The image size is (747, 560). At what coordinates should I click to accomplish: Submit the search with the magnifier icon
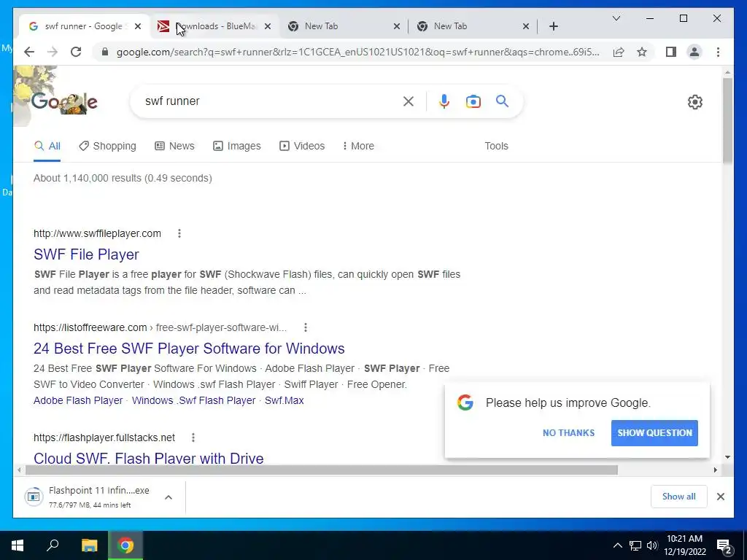tap(502, 101)
